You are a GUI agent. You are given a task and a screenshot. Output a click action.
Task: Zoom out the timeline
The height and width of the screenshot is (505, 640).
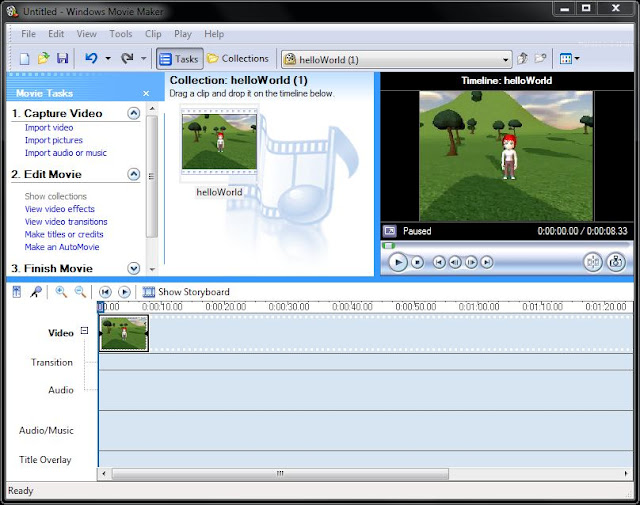pyautogui.click(x=80, y=292)
